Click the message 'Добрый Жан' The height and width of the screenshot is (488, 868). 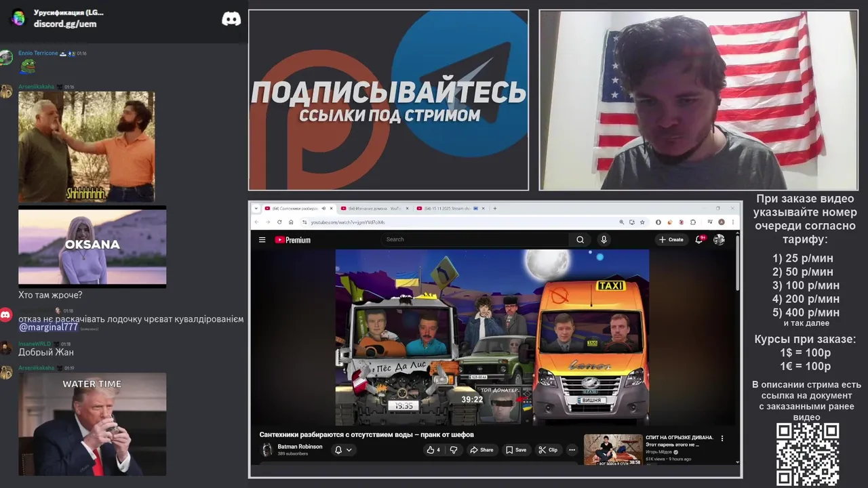coord(46,352)
